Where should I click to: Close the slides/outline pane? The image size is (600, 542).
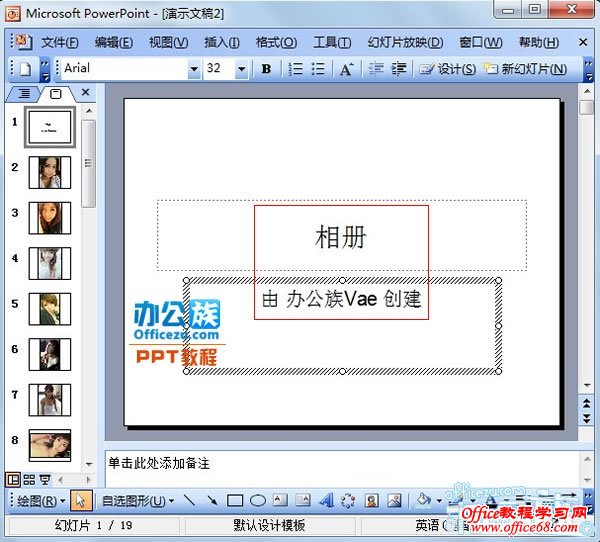coord(85,92)
